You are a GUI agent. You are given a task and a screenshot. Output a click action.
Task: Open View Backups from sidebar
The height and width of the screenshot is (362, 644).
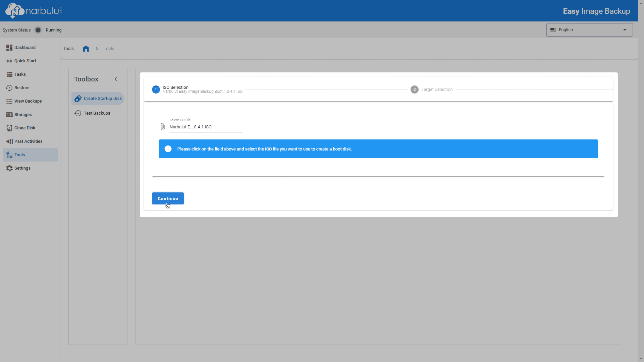(x=30, y=101)
